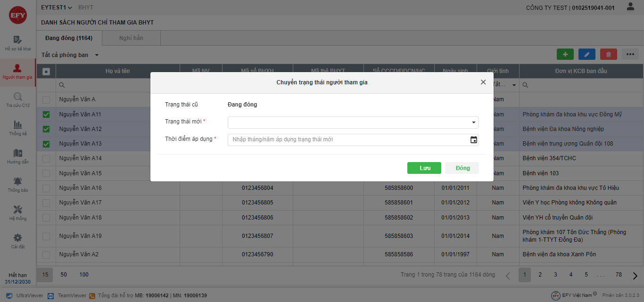This screenshot has height=302, width=644.
Task: Uncheck the Nguyễn Văn A12 row checkbox
Action: pyautogui.click(x=46, y=129)
